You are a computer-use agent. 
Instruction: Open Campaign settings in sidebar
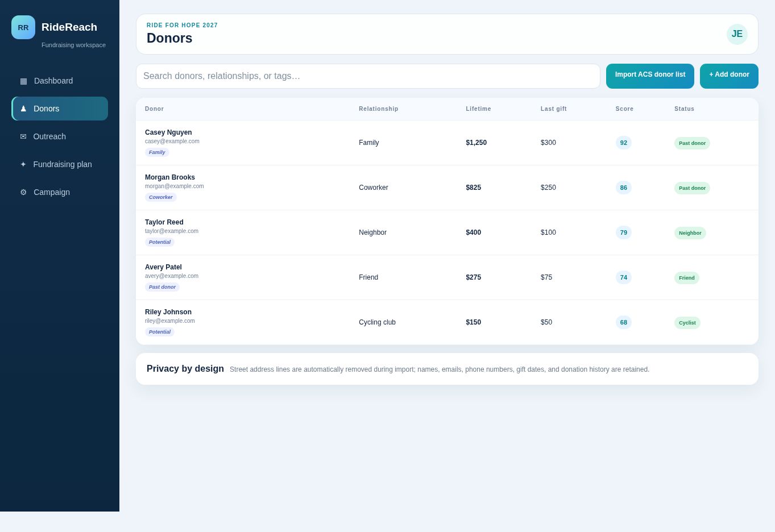coord(60,192)
